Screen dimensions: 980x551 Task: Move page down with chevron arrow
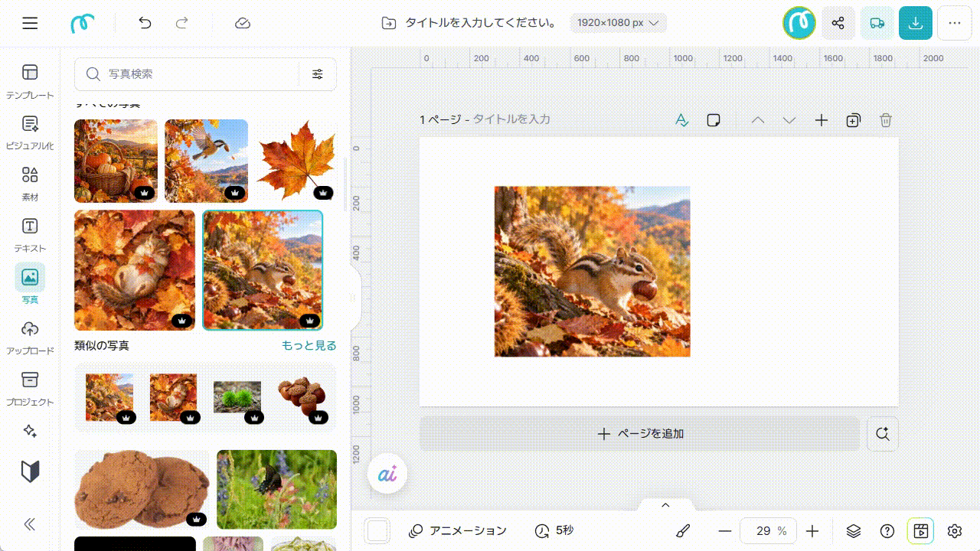point(789,120)
